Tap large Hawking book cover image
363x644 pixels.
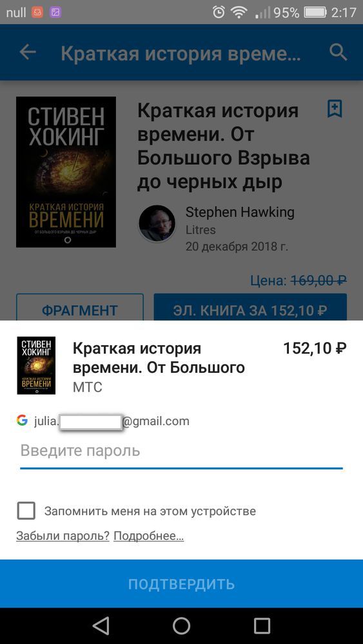click(66, 172)
